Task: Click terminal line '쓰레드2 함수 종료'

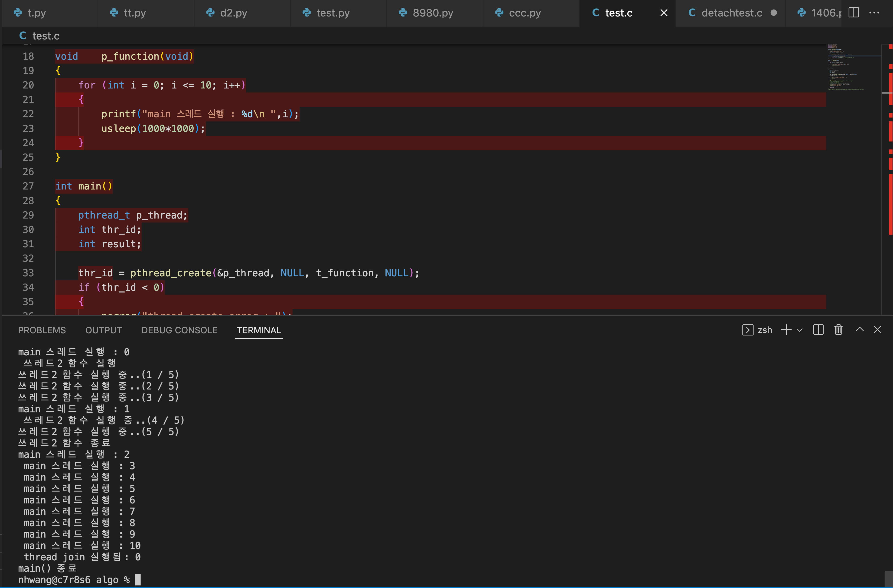Action: pos(64,443)
